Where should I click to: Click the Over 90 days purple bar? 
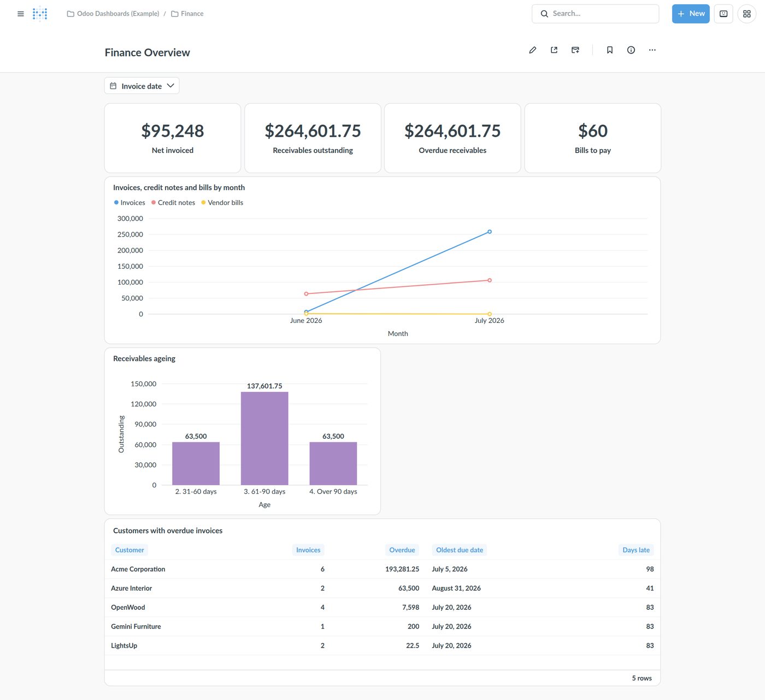tap(333, 463)
